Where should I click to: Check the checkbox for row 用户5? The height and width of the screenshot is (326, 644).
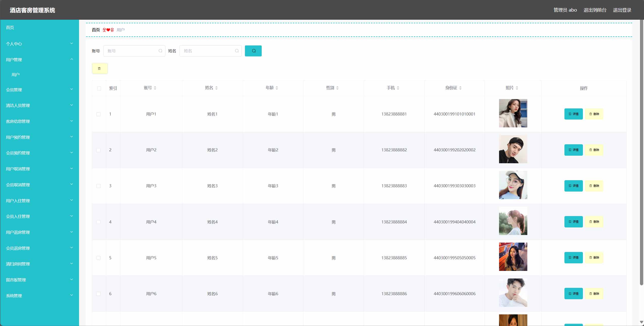click(x=98, y=258)
